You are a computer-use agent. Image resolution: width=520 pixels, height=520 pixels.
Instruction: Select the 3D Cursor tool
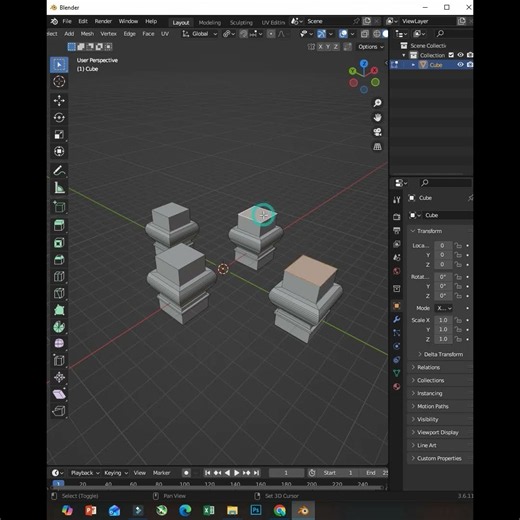pos(59,81)
